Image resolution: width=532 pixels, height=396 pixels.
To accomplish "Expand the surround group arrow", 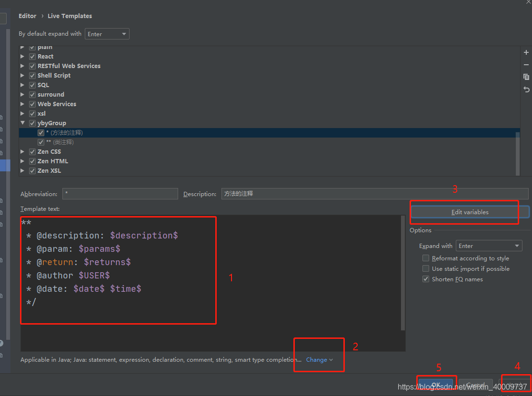I will click(x=22, y=94).
